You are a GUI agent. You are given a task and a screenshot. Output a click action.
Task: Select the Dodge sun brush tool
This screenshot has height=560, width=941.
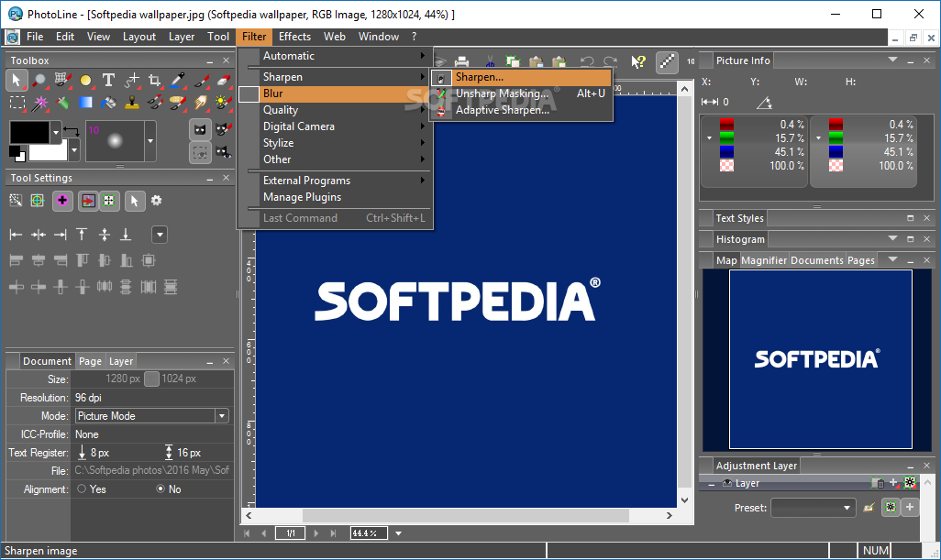pos(223,104)
